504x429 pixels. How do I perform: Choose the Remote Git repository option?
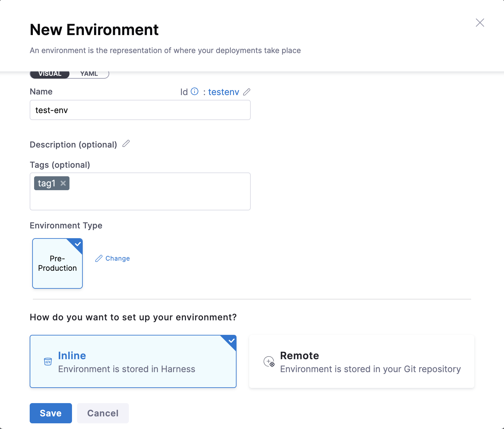(x=362, y=361)
